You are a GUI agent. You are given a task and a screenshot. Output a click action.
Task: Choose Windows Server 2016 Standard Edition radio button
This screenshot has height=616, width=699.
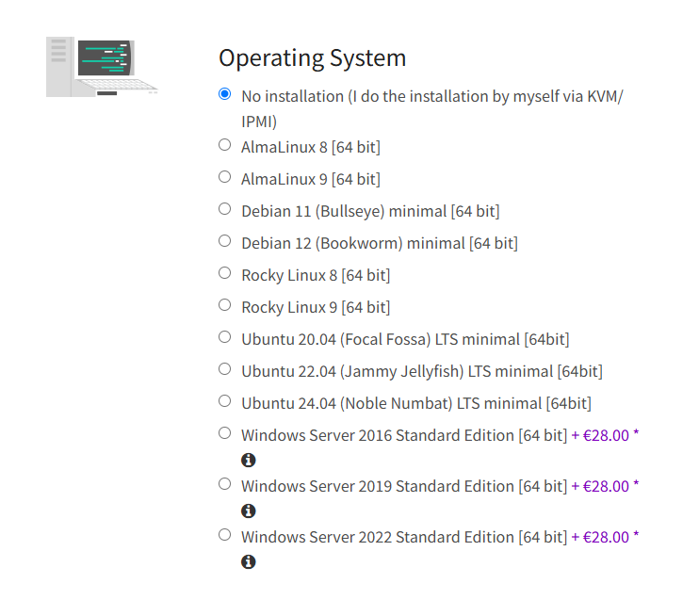224,433
